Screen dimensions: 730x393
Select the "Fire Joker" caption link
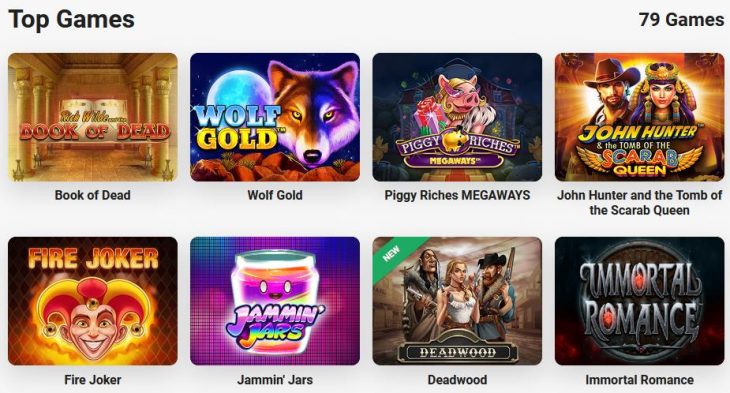93,379
